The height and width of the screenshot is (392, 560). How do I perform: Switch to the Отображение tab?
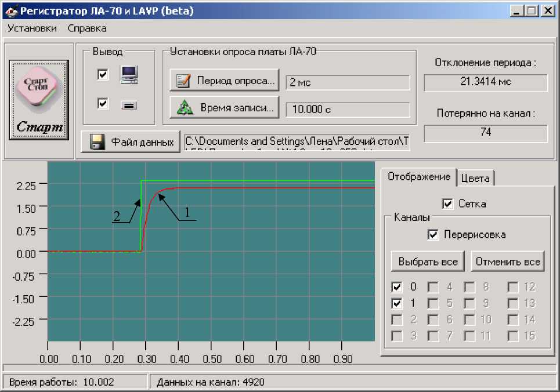pyautogui.click(x=418, y=177)
